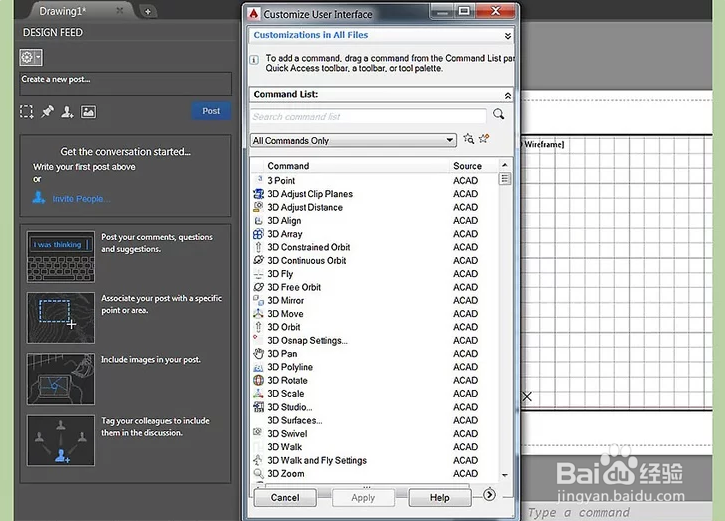Click the 3D Pan hand icon
725x521 pixels.
pos(258,354)
